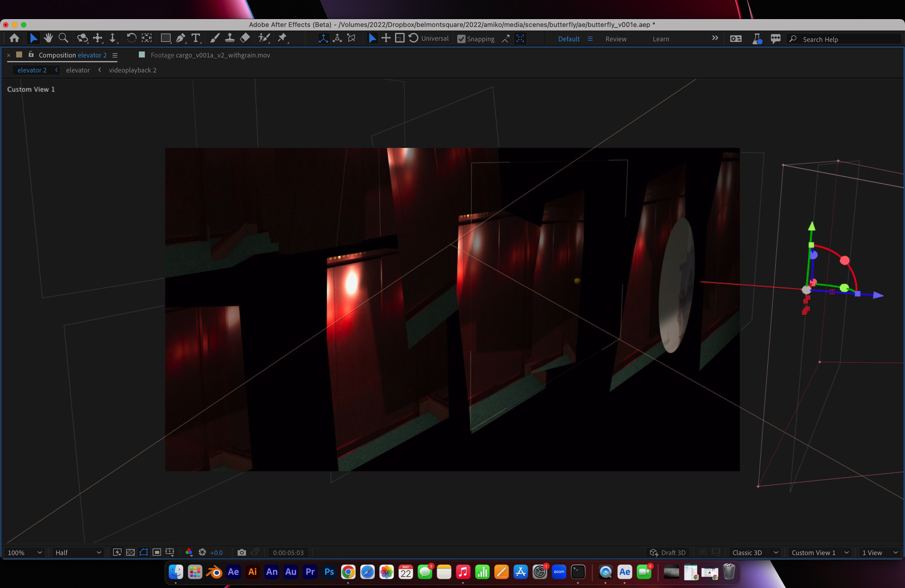This screenshot has width=905, height=588.
Task: Toggle the transparency grid button
Action: 130,552
